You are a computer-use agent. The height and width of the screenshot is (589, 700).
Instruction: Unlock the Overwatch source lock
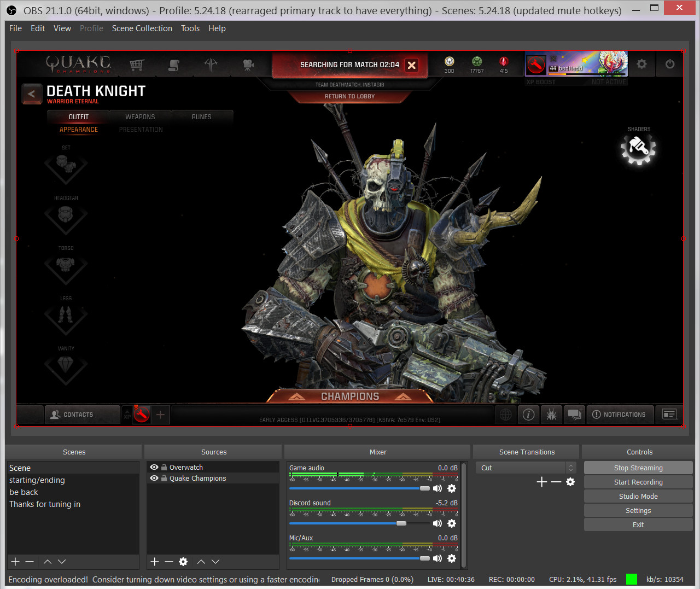coord(164,467)
